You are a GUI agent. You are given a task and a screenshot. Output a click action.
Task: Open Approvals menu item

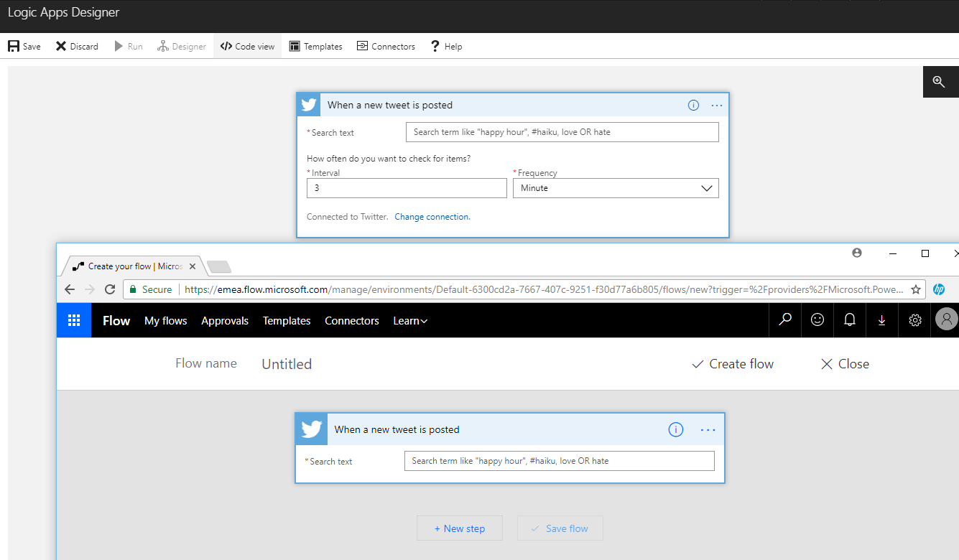click(225, 321)
